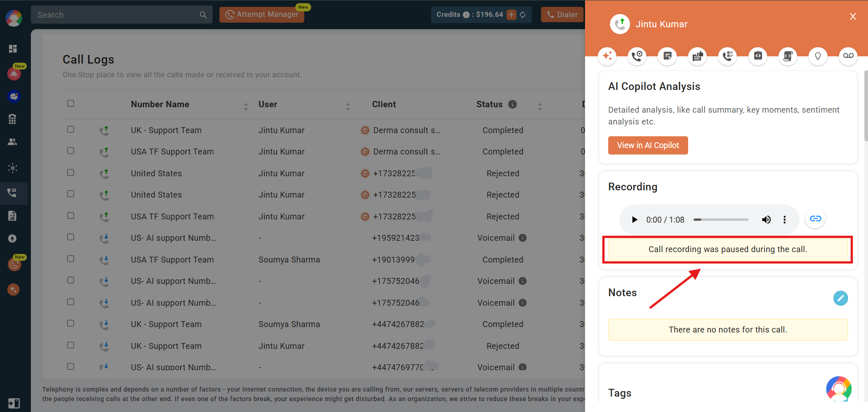Click incoming call icon on +19013999 row
868x412 pixels.
104,260
